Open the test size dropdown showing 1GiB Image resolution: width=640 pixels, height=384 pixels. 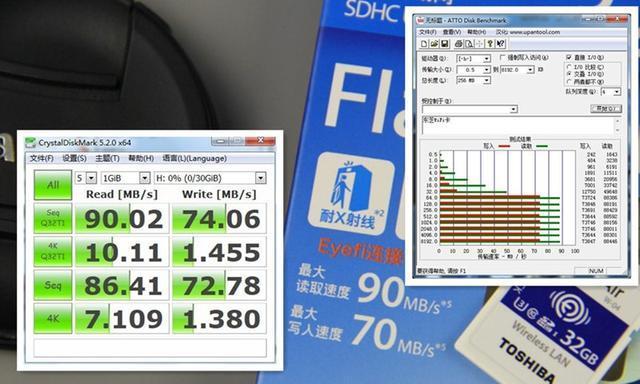[x=126, y=178]
